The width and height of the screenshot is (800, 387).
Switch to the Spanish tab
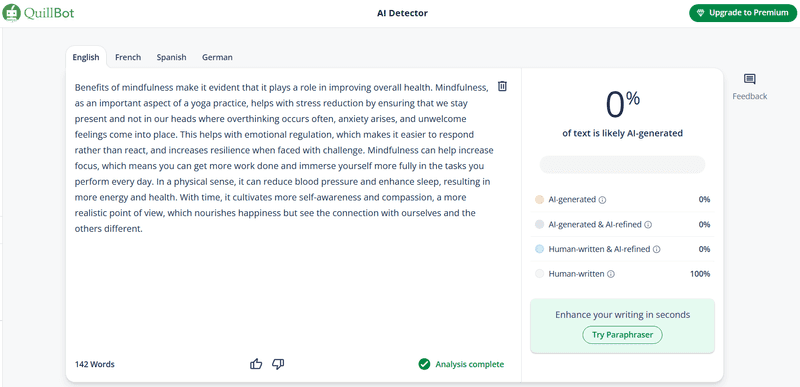[171, 57]
